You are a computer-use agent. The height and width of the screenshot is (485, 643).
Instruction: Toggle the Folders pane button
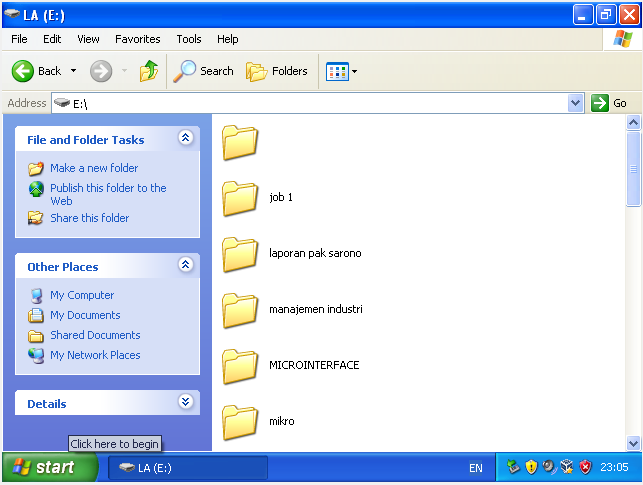pos(276,71)
